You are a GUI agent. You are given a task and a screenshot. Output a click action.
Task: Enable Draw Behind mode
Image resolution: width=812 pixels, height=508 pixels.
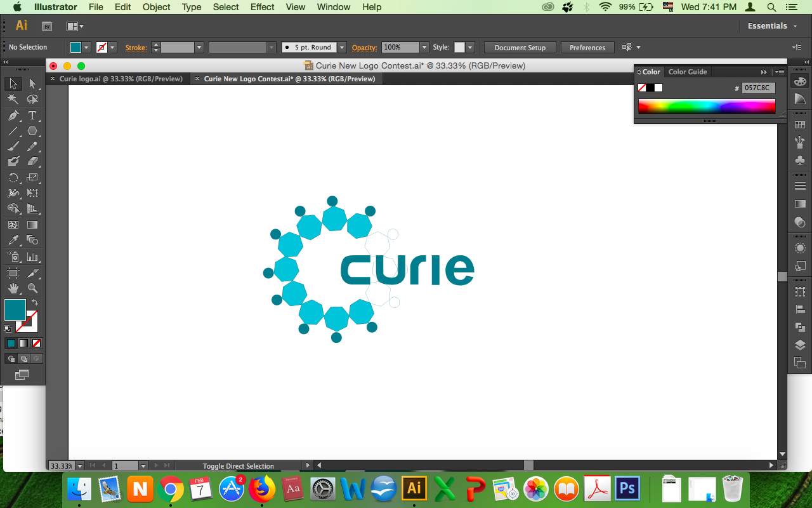[x=23, y=359]
